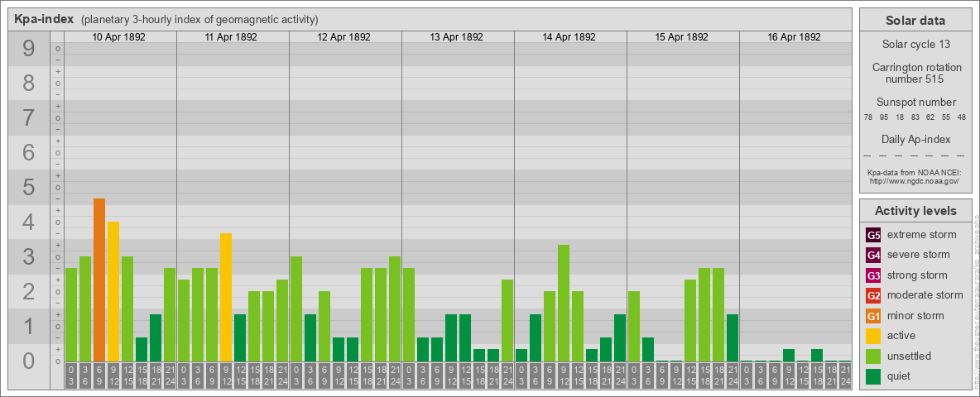Click the '13 Apr 1892' date header
Screen dimensions: 980x397
[x=456, y=37]
